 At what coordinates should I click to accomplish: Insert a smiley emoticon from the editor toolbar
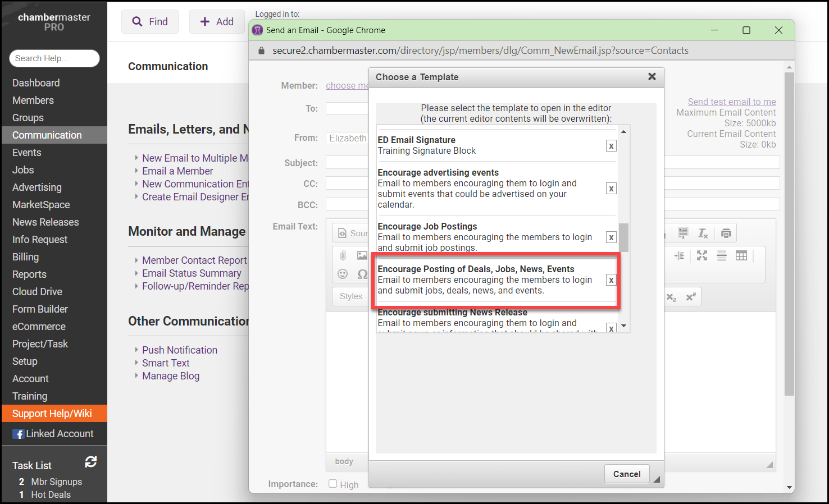343,274
